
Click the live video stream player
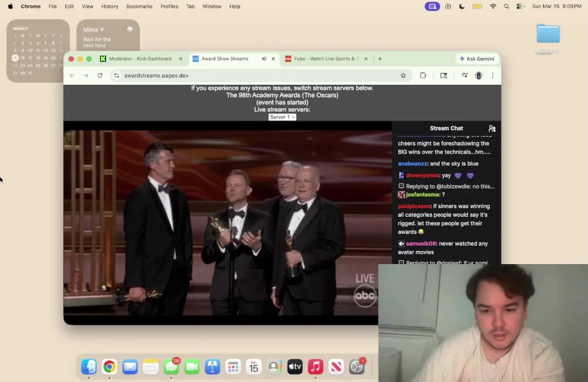coord(227,223)
